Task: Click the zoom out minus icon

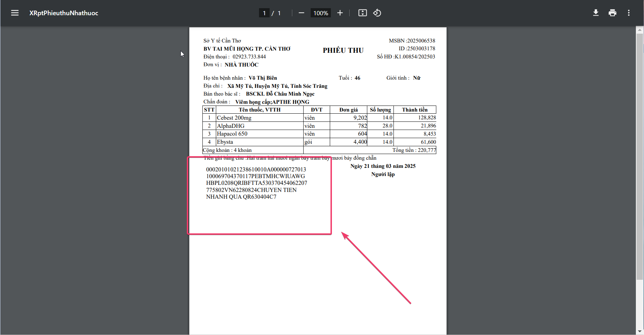Action: pos(301,13)
